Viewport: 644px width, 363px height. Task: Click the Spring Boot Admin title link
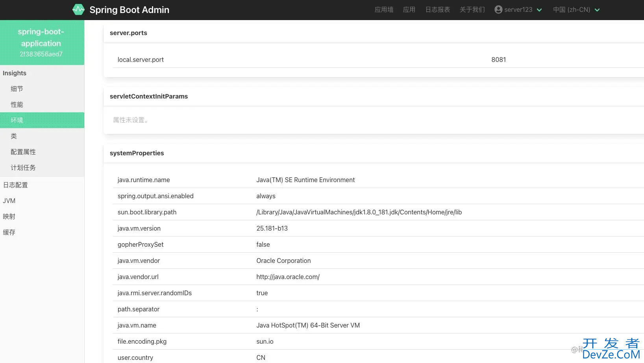129,10
